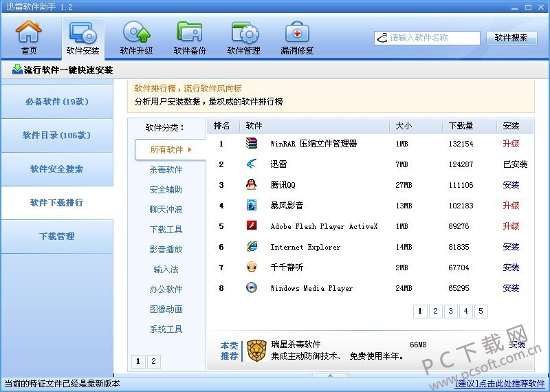
Task: Open the 软件安全搜索 sidebar tab
Action: pyautogui.click(x=57, y=169)
